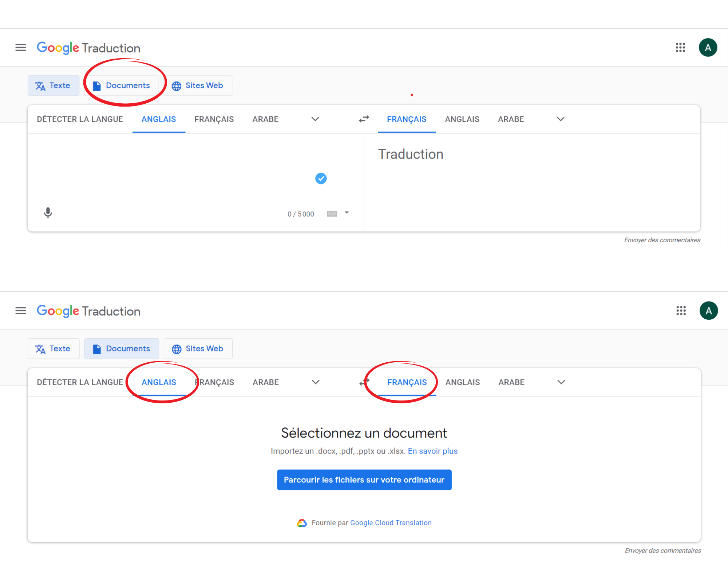The height and width of the screenshot is (582, 728).
Task: Select Texte mode in top screenshot
Action: coord(54,85)
